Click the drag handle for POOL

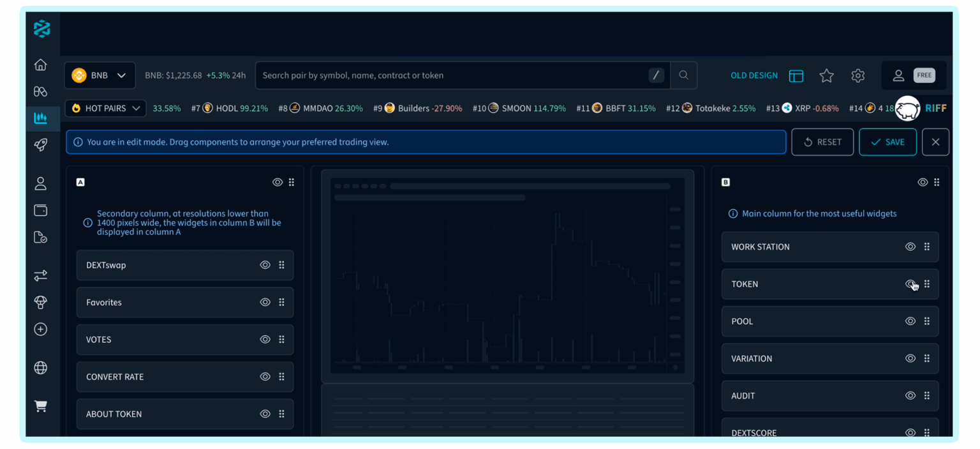926,321
